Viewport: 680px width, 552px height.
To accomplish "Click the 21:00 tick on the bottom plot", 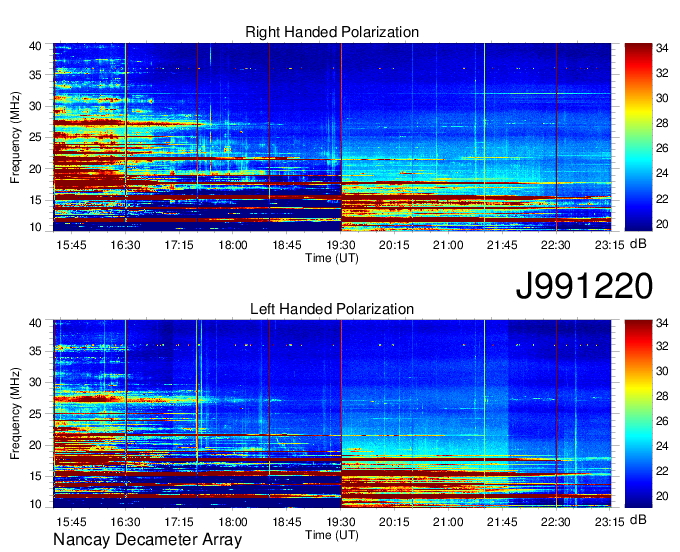I will pos(448,522).
